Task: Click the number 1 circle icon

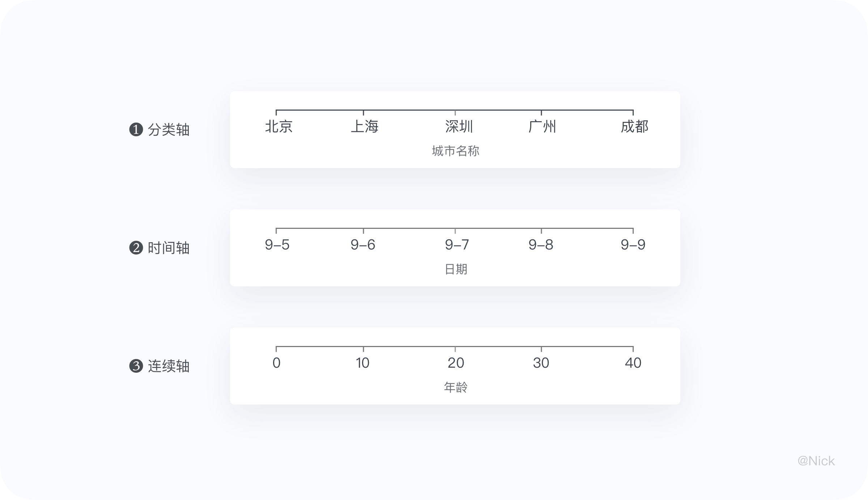Action: (x=136, y=129)
